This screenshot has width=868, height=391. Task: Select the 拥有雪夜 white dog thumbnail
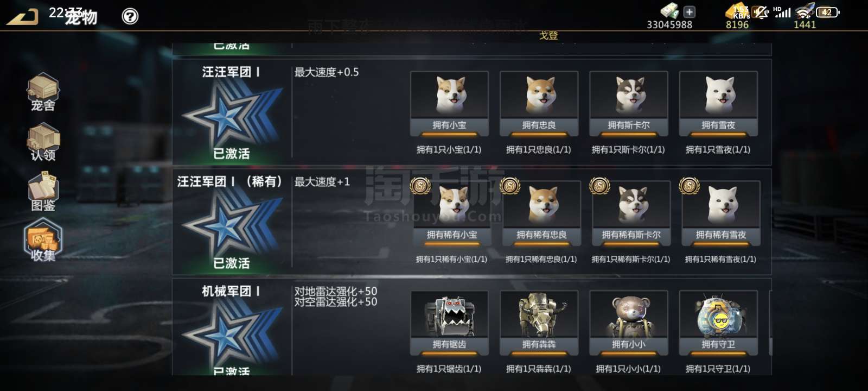(x=718, y=104)
